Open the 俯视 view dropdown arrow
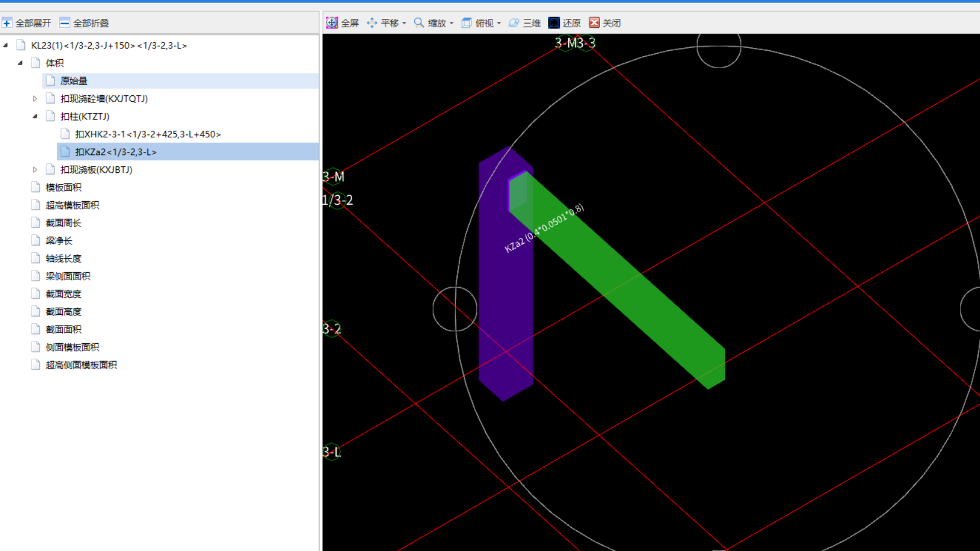 tap(499, 23)
